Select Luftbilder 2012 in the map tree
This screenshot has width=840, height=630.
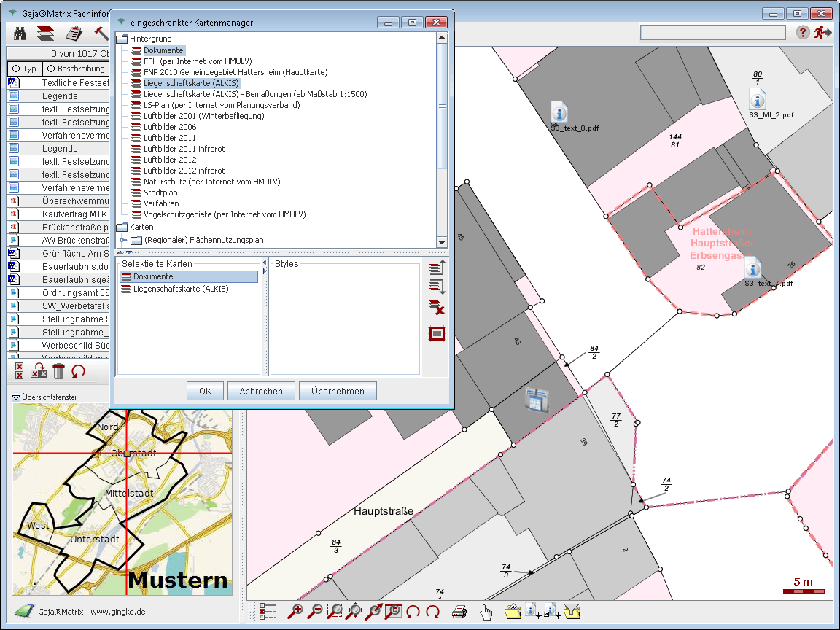169,160
